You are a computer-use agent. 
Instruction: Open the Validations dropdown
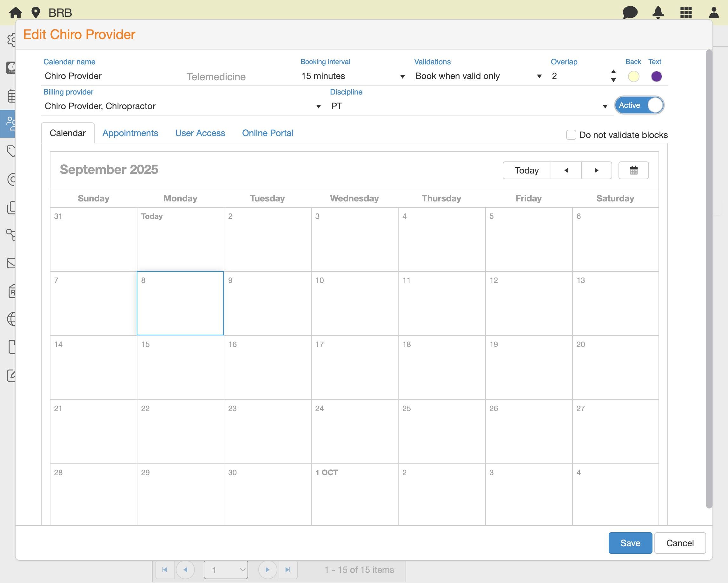click(539, 76)
